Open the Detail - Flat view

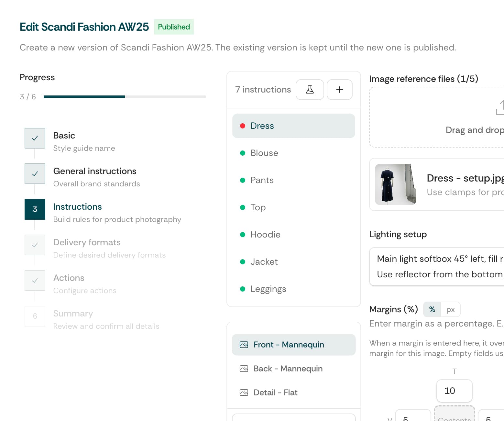coord(275,393)
